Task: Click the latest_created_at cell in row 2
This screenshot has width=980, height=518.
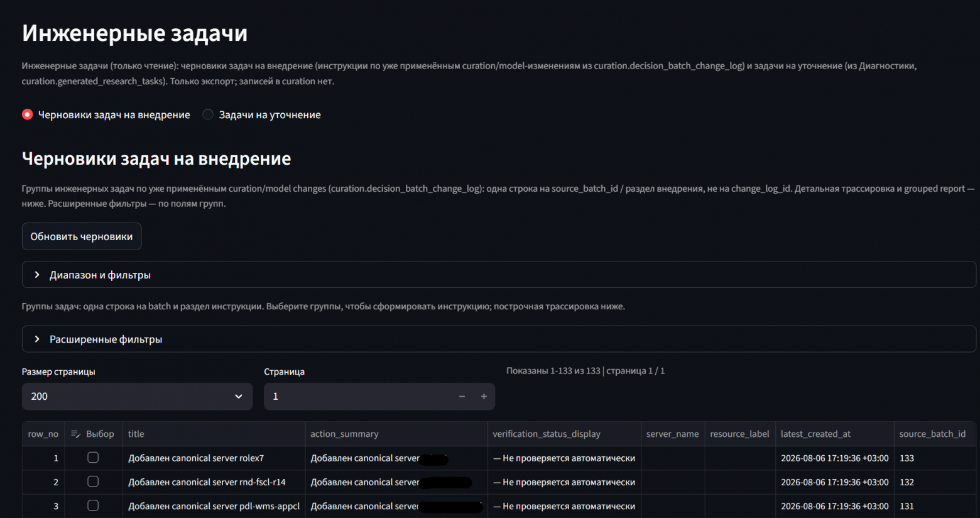Action: 835,482
